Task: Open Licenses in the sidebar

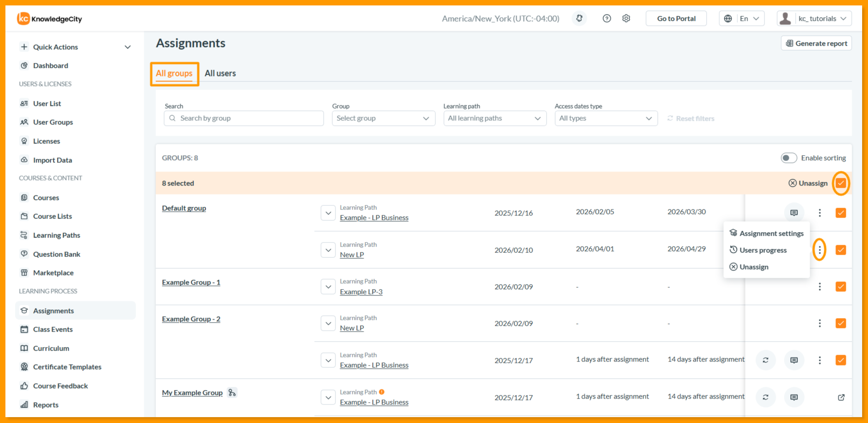Action: click(46, 141)
